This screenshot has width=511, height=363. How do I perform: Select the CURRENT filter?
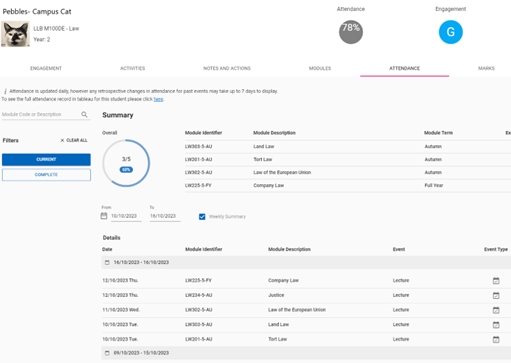46,159
